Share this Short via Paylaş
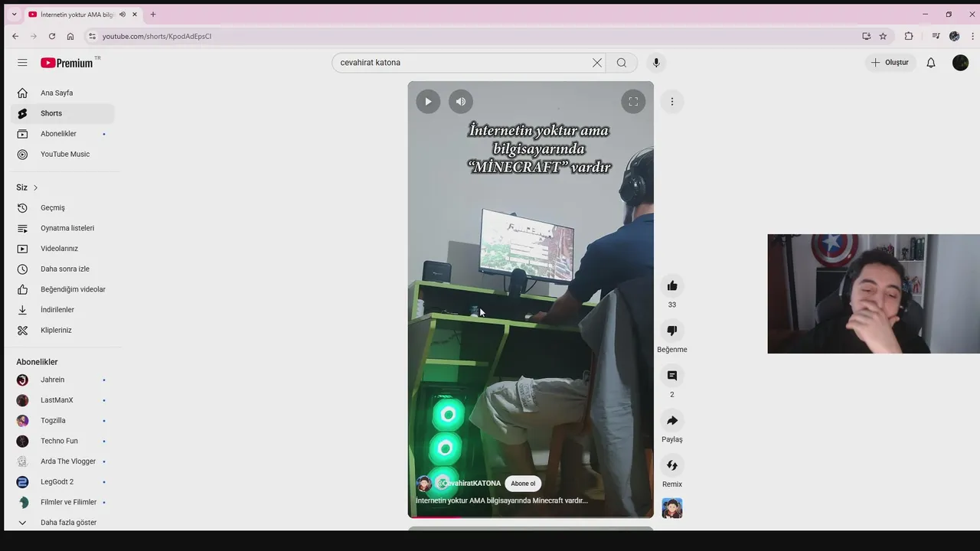Screen dimensions: 980x551 (x=672, y=421)
